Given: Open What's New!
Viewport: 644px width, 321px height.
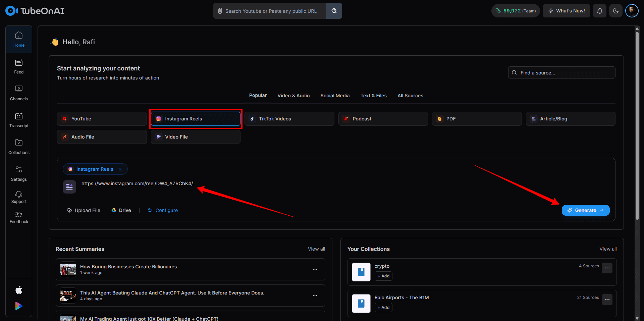Looking at the screenshot, I should pyautogui.click(x=567, y=11).
